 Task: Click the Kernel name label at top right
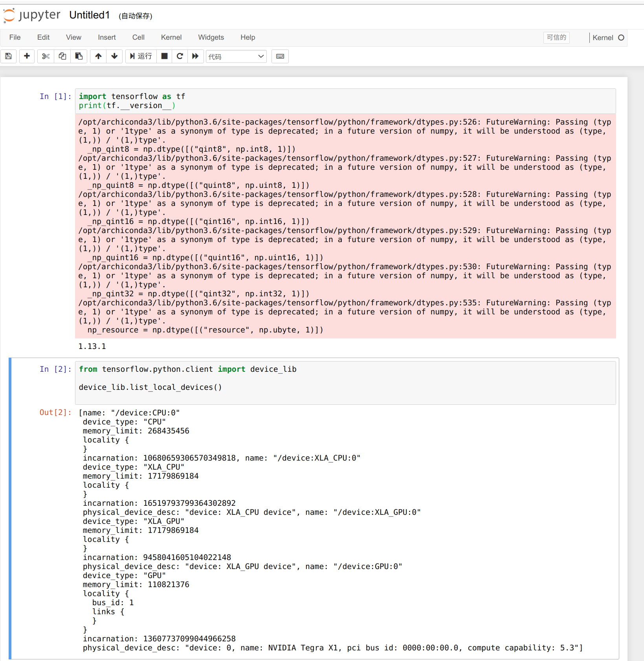pyautogui.click(x=603, y=38)
